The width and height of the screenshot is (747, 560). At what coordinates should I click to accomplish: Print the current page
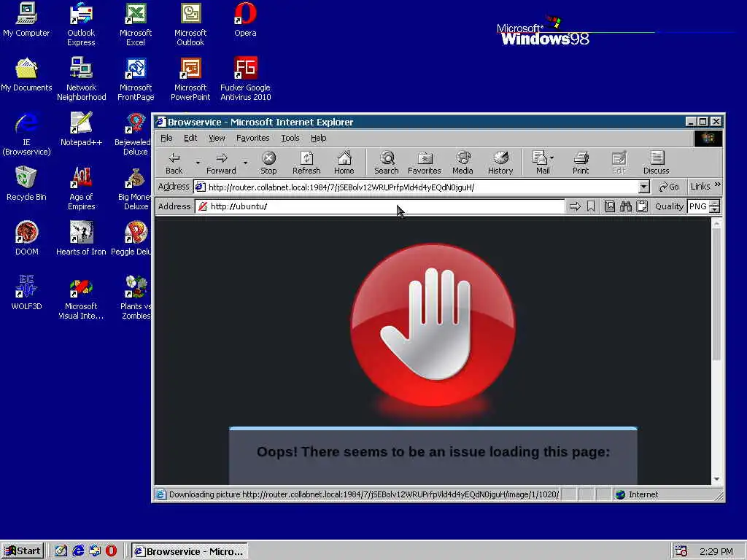[x=581, y=163]
